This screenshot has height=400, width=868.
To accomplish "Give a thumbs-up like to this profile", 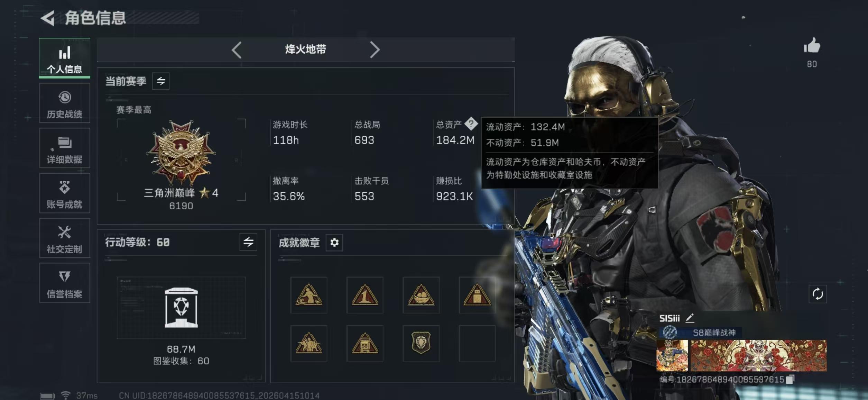I will [812, 46].
